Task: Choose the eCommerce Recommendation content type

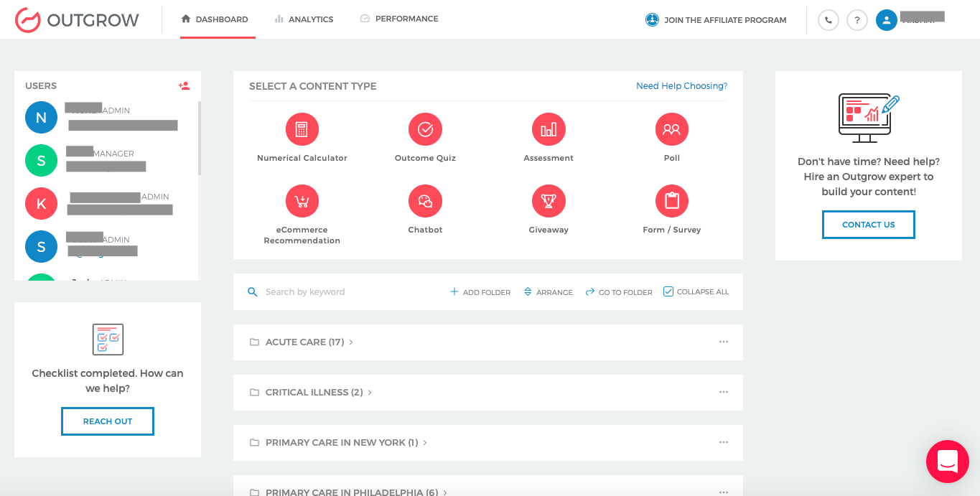Action: tap(302, 216)
